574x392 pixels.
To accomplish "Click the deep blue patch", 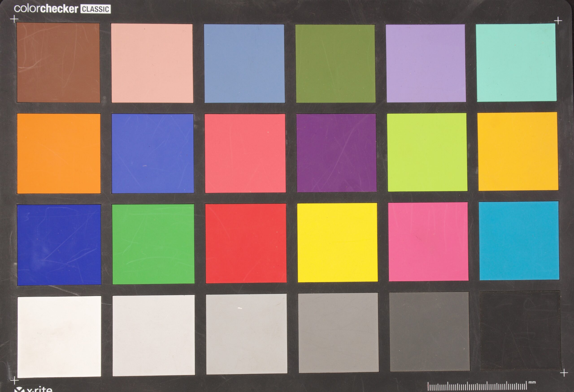I will point(59,244).
